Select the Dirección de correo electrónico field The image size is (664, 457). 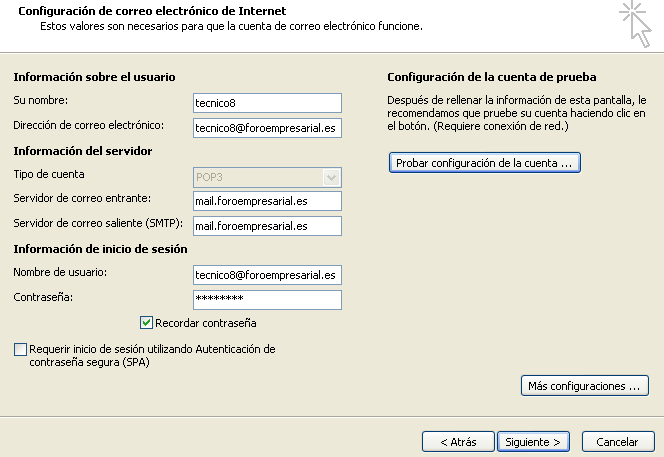(x=267, y=128)
